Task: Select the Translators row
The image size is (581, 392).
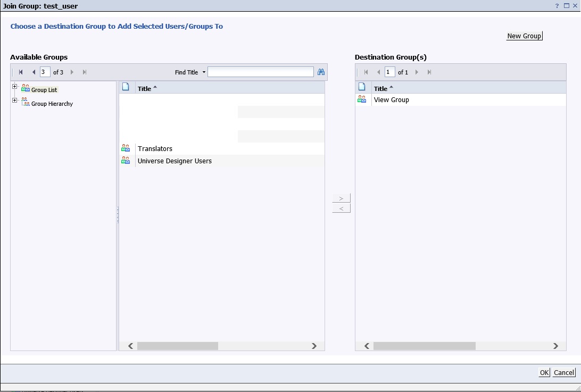Action: coord(155,148)
